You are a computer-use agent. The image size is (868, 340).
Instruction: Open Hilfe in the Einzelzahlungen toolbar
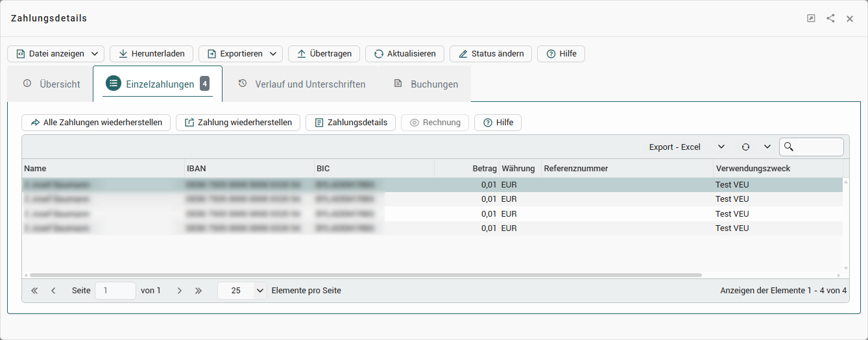click(498, 123)
